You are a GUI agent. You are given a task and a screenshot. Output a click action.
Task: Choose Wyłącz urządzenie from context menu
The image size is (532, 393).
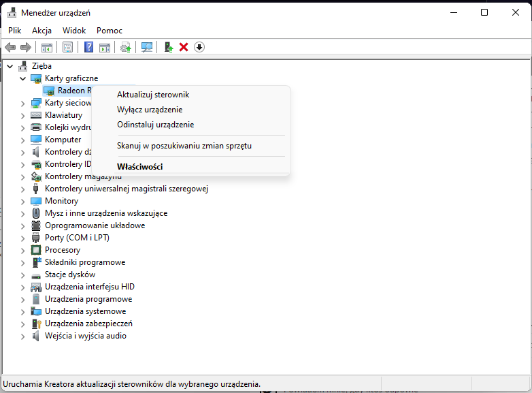click(190, 110)
